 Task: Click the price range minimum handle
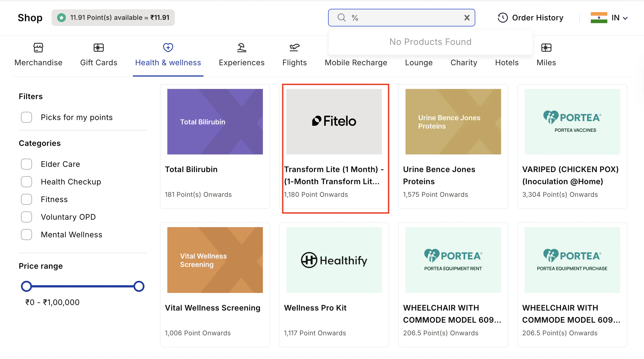(26, 286)
